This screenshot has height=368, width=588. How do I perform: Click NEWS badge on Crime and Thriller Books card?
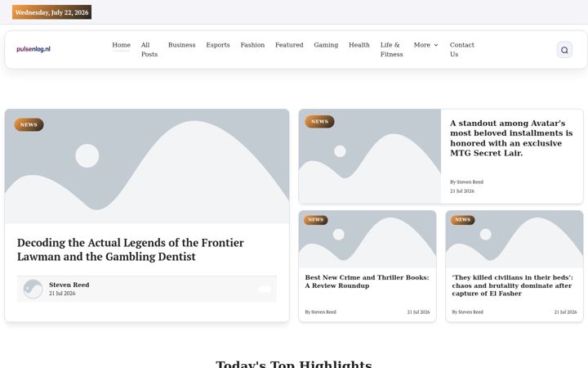tap(316, 220)
